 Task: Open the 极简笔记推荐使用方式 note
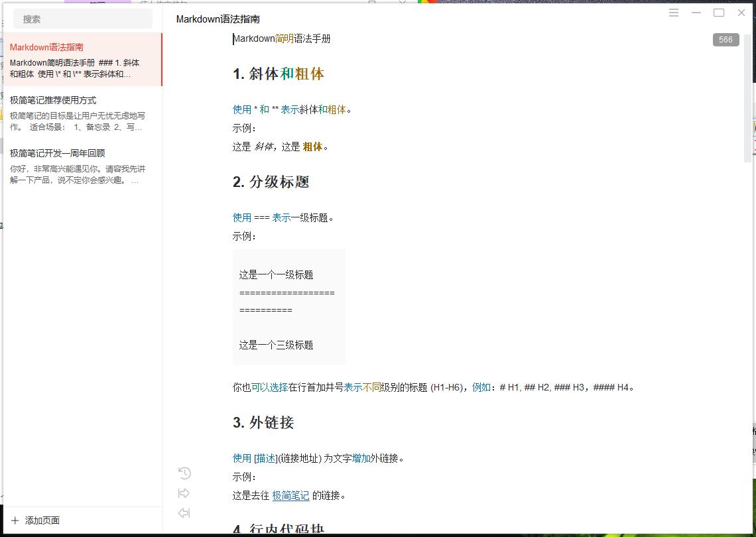pyautogui.click(x=82, y=113)
